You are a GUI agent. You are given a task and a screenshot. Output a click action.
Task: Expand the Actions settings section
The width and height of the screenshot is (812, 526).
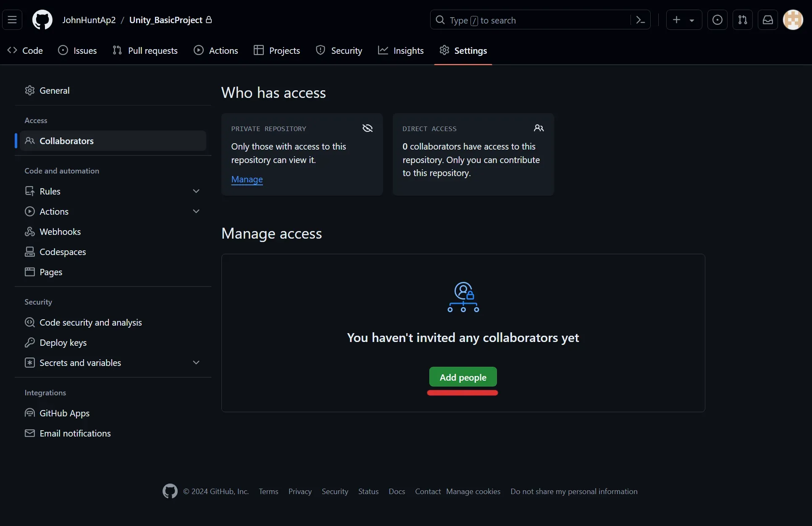tap(196, 211)
